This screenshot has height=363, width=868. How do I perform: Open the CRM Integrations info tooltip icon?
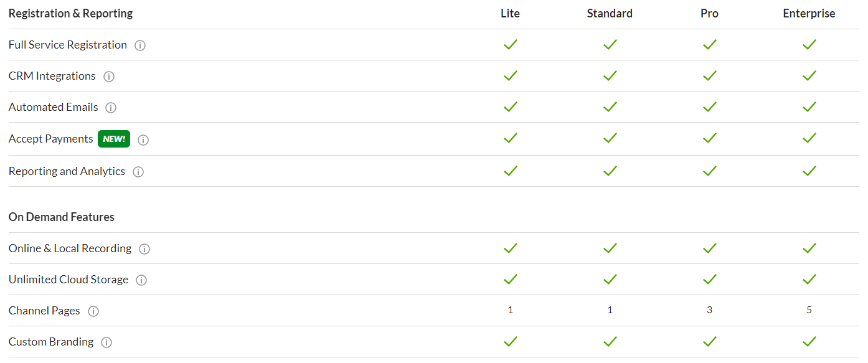click(109, 77)
